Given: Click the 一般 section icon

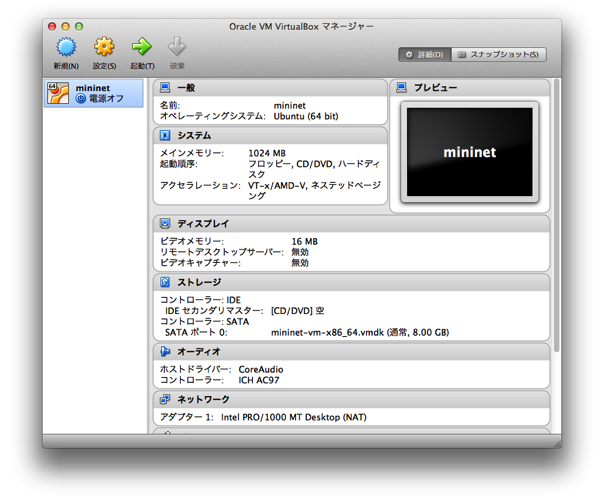Looking at the screenshot, I should click(x=165, y=88).
